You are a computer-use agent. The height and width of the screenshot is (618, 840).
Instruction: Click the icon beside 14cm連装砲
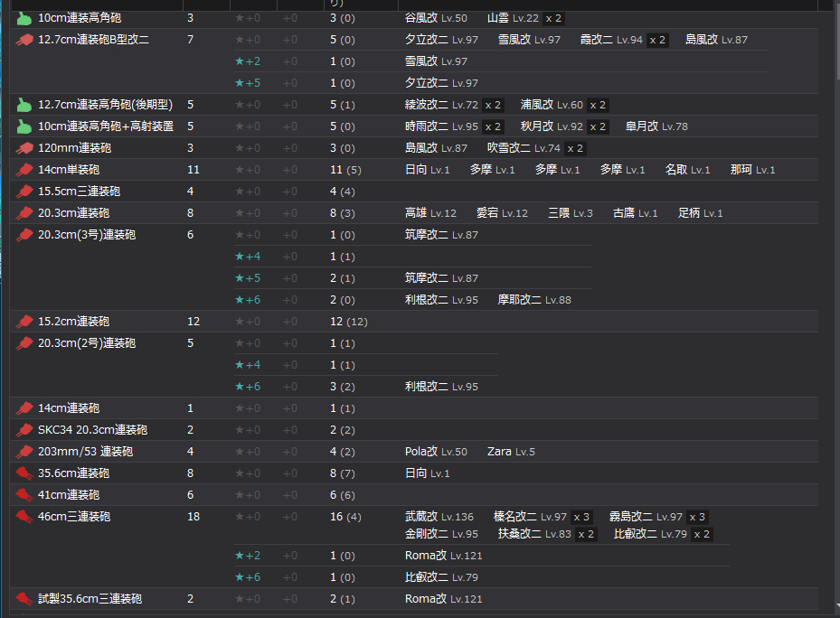pyautogui.click(x=24, y=408)
